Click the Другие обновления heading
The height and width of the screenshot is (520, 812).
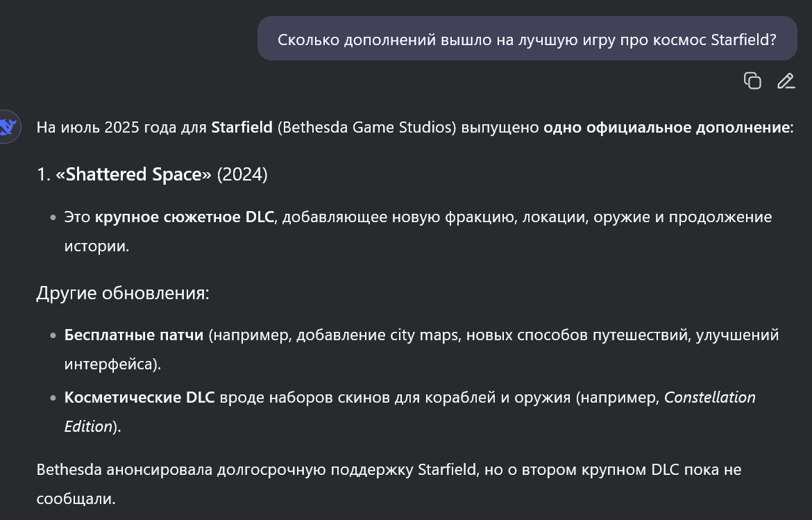pos(123,293)
